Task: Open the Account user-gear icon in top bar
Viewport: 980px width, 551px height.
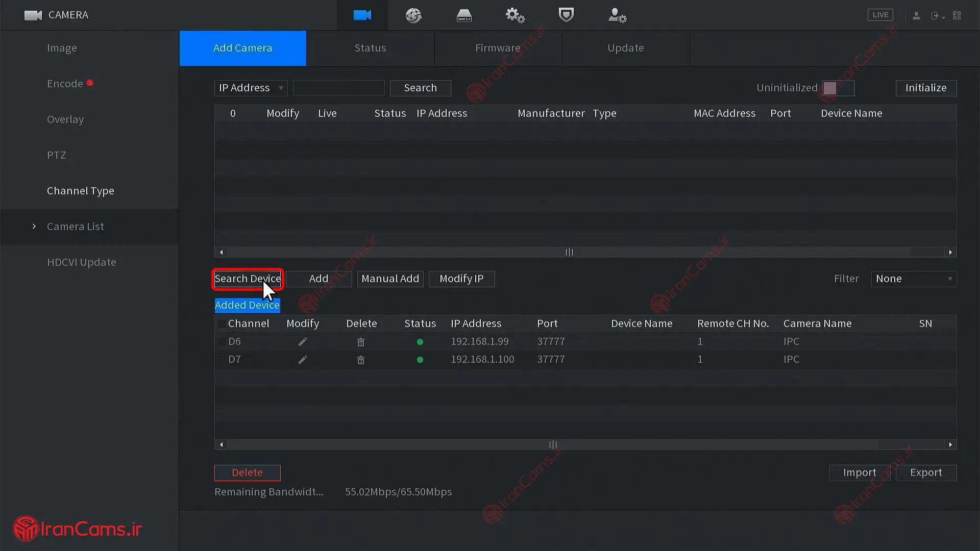Action: 617,15
